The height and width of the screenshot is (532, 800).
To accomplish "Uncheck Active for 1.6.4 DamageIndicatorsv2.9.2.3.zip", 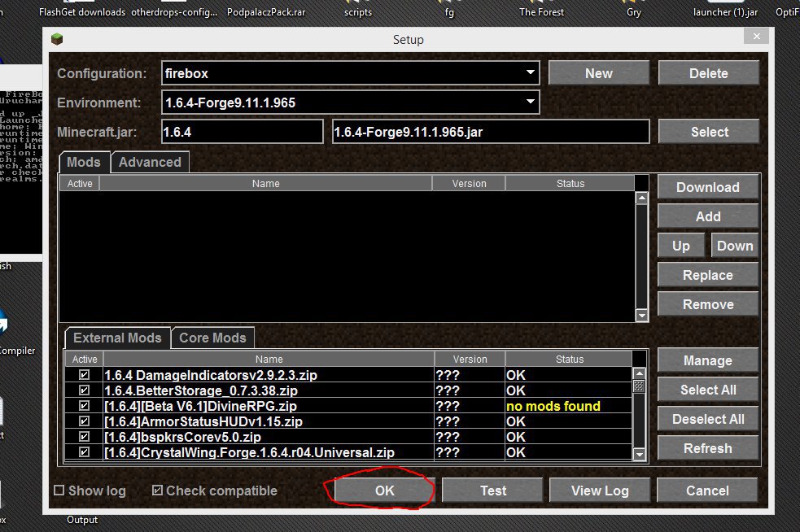I will pyautogui.click(x=84, y=375).
